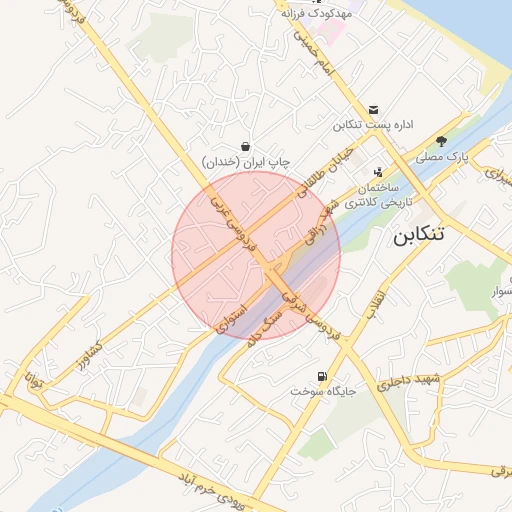Image resolution: width=512 pixels, height=512 pixels.
Task: Click the red highlighted circle area
Action: tap(256, 256)
